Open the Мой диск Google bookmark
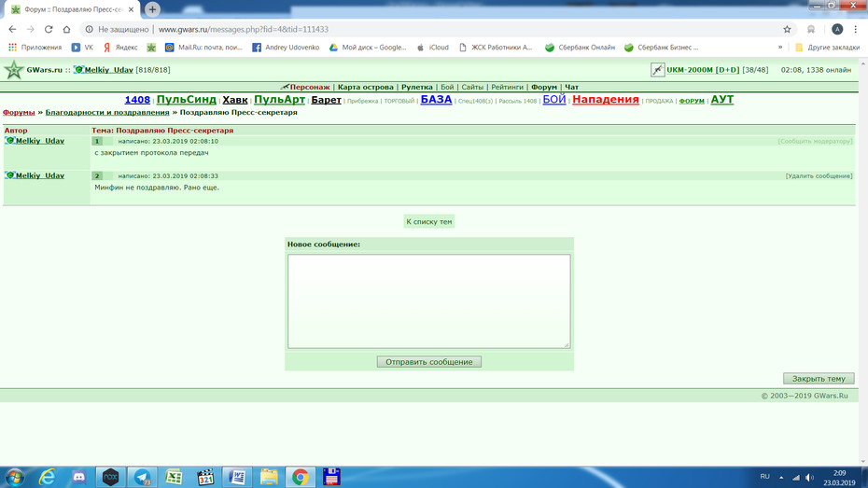Viewport: 868px width, 488px height. [368, 48]
